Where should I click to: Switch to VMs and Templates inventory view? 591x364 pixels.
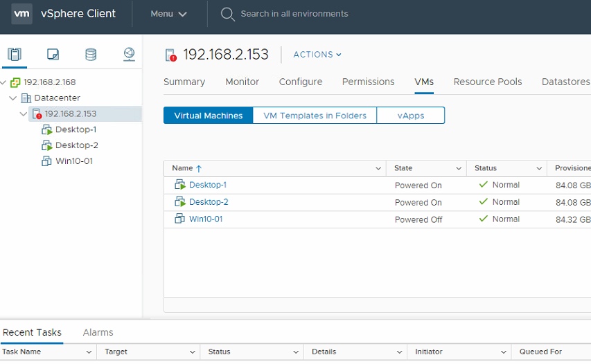[x=53, y=55]
